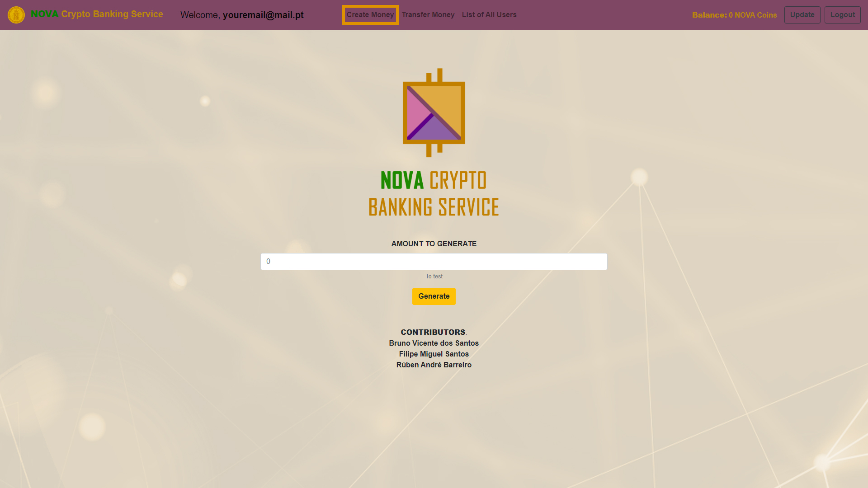Click the Update balance button
Screen dimensions: 868x488
pos(802,14)
